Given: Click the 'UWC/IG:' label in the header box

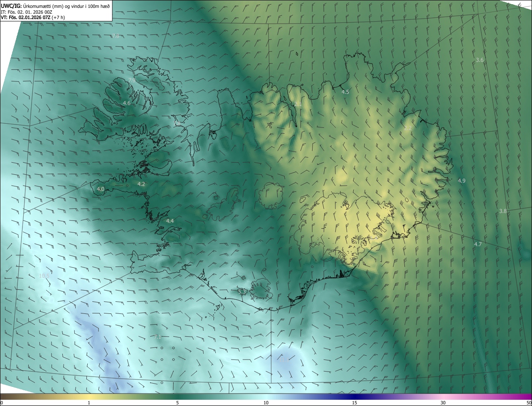Looking at the screenshot, I should click(12, 6).
